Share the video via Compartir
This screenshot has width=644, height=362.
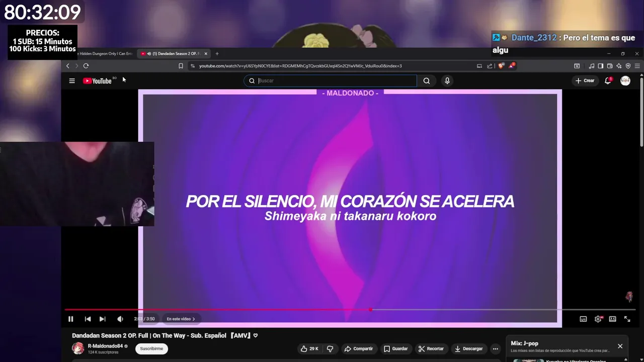[x=359, y=348]
